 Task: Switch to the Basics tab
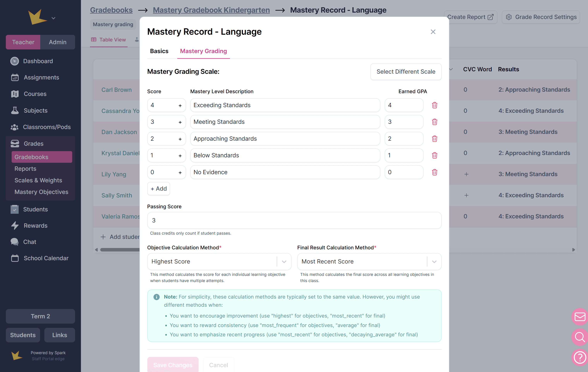(x=159, y=51)
